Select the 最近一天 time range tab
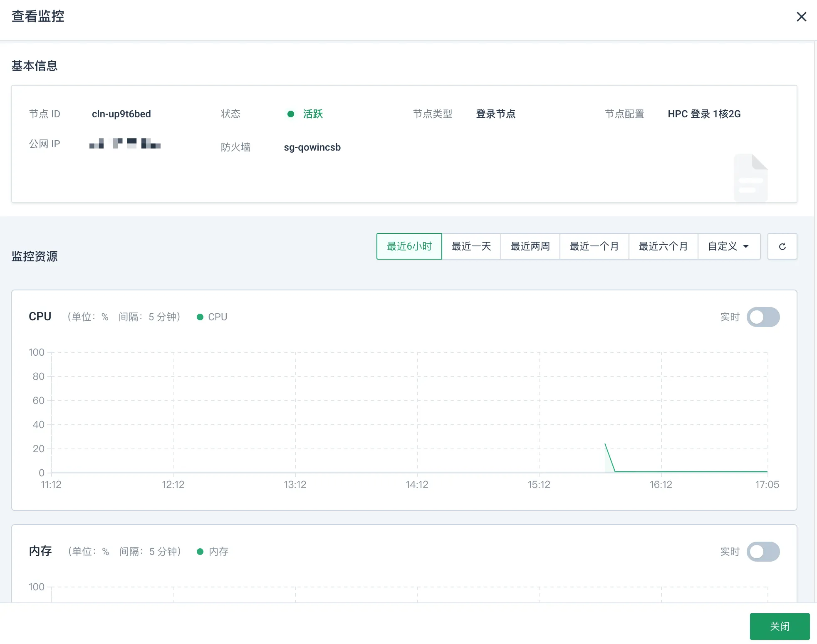817x644 pixels. click(x=471, y=246)
